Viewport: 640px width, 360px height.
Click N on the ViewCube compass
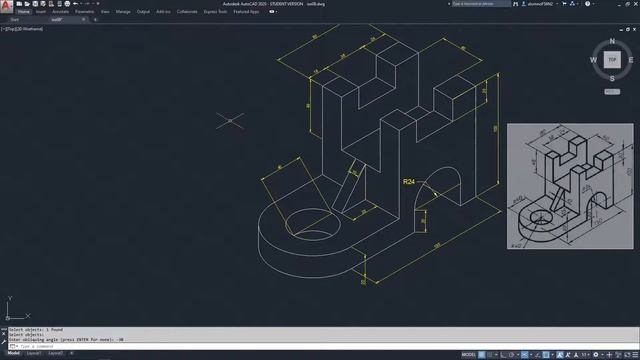[612, 41]
